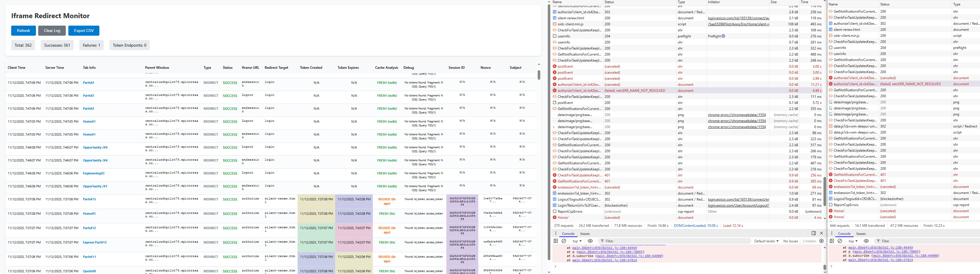The width and height of the screenshot is (980, 274).
Task: Close the left DevTools console drawer
Action: [821, 233]
